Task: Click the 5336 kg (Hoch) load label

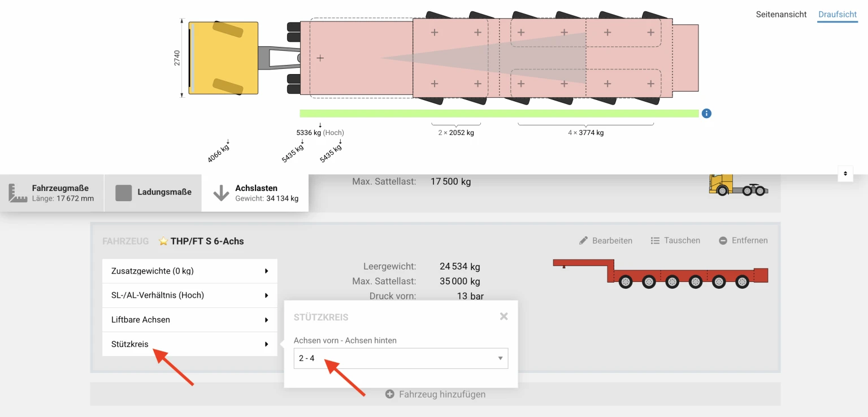Action: tap(320, 133)
